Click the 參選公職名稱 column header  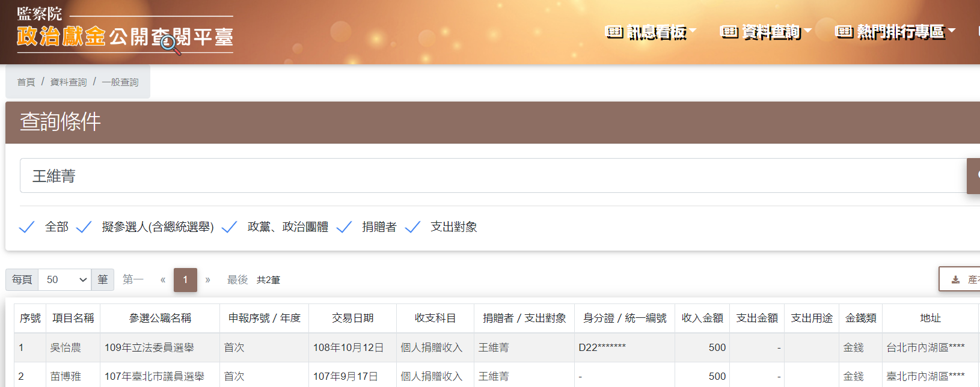pyautogui.click(x=160, y=318)
